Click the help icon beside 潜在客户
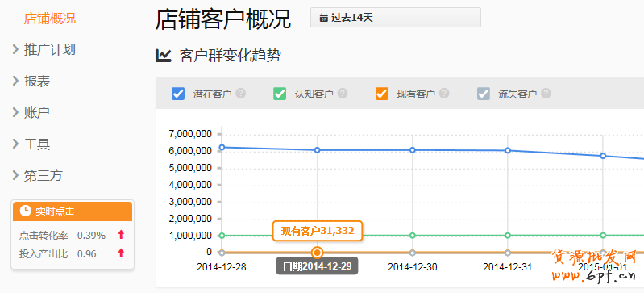The height and width of the screenshot is (293, 644). tap(241, 94)
